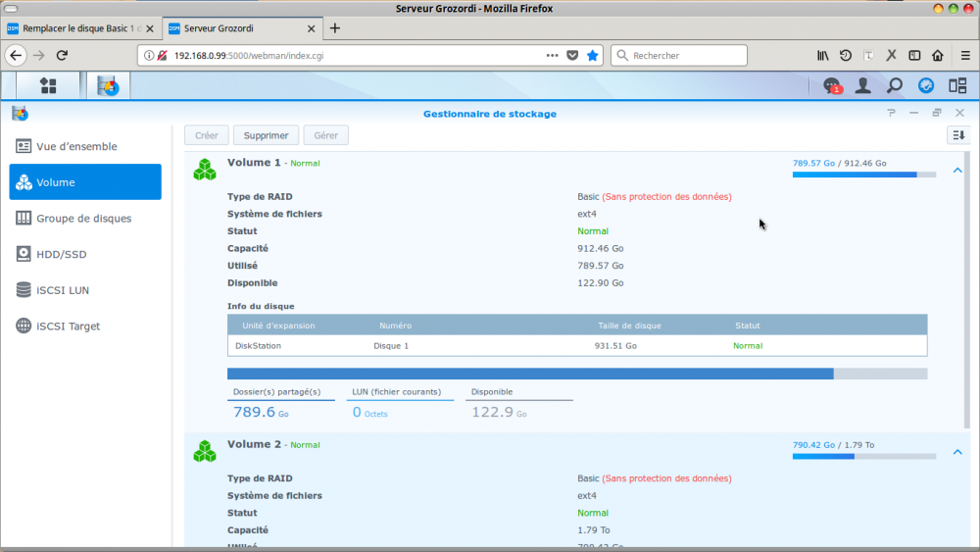This screenshot has height=552, width=980.
Task: Open the page actions three-dots menu
Action: [552, 55]
